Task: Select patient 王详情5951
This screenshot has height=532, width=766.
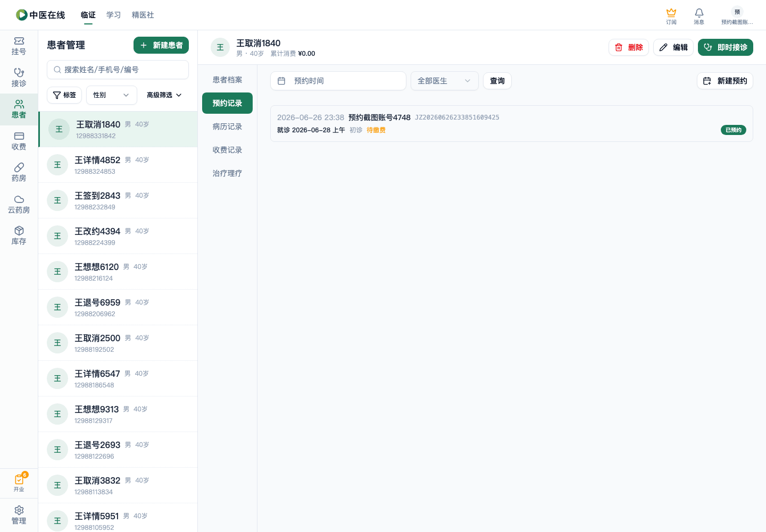Action: 118,518
